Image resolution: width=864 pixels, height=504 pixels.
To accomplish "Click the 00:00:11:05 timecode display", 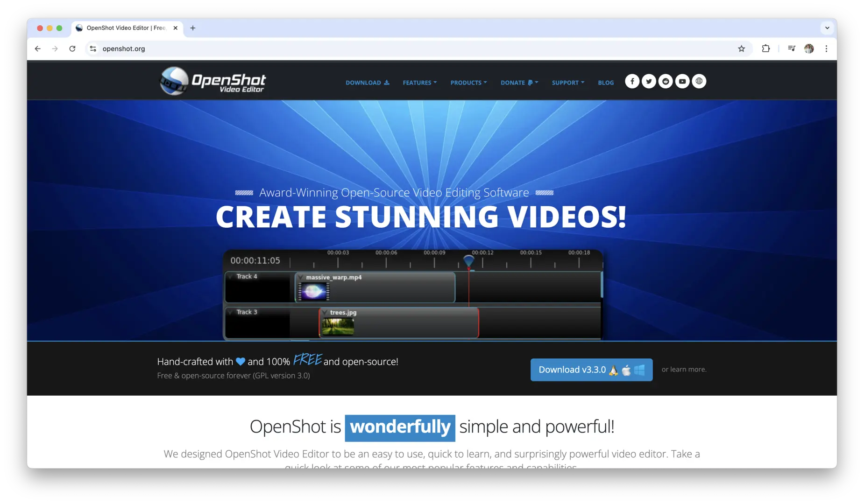I will [x=255, y=260].
